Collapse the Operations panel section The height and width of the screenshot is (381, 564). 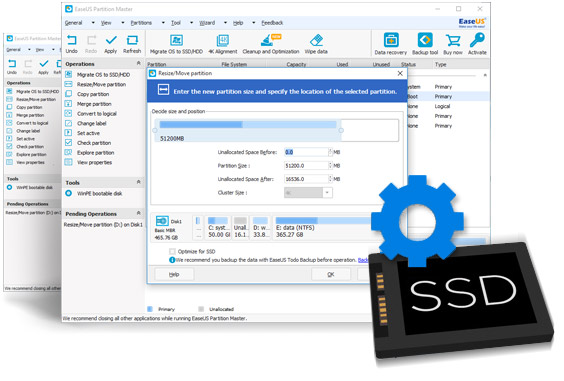(138, 63)
